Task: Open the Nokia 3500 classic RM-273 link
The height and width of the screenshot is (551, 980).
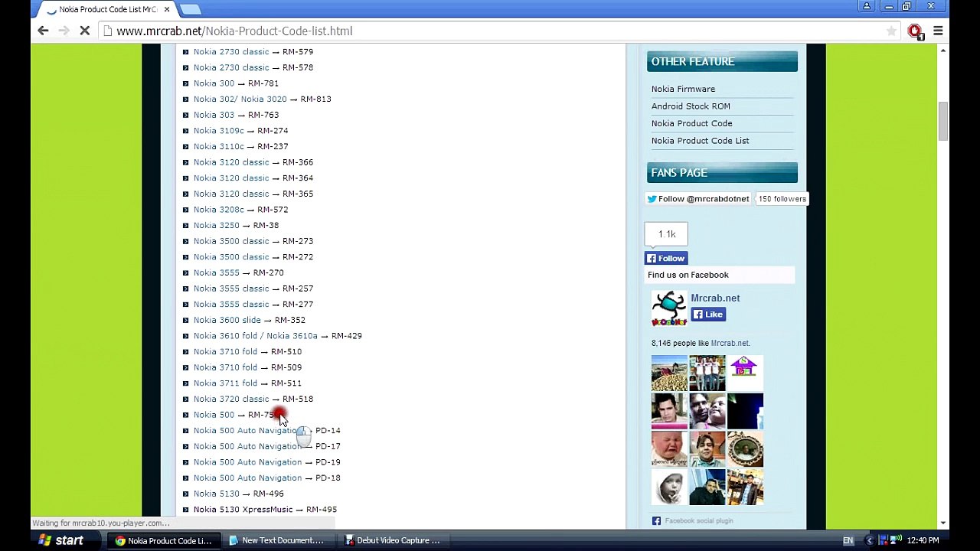Action: point(231,241)
